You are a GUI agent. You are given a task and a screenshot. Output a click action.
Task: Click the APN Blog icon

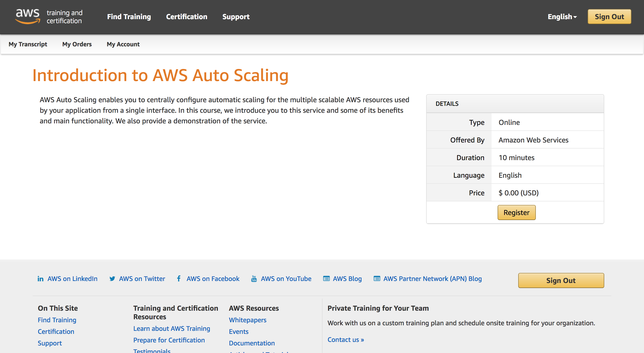coord(377,279)
